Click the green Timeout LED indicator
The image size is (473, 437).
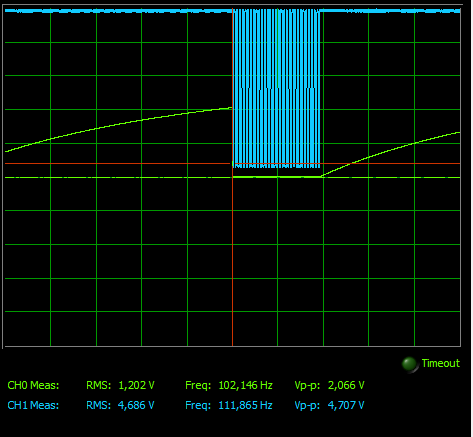[410, 364]
